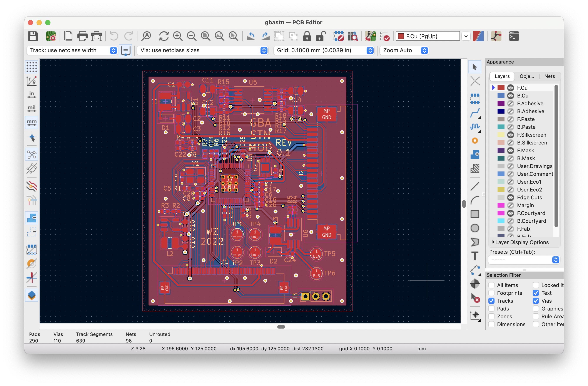Viewport: 588px width, 386px height.
Task: Zoom in on the board
Action: point(178,36)
